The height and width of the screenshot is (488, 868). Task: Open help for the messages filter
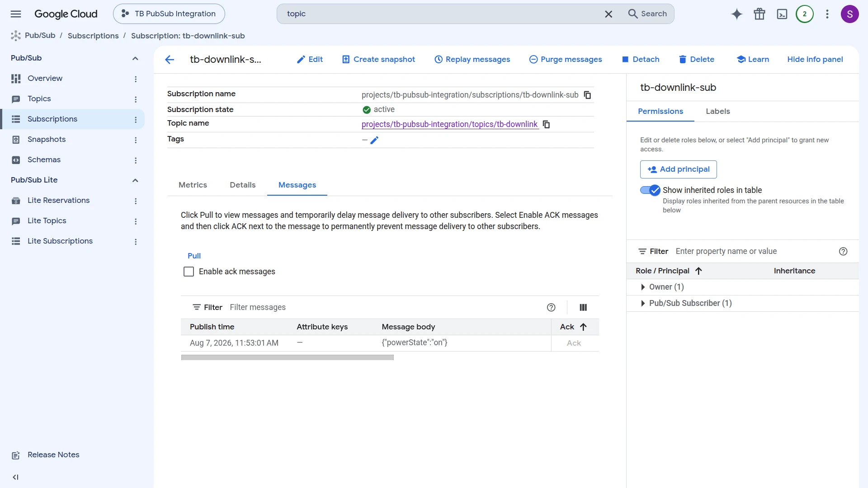point(551,307)
